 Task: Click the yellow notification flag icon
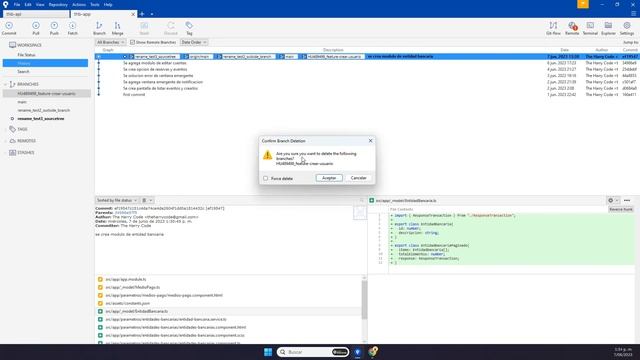click(583, 4)
